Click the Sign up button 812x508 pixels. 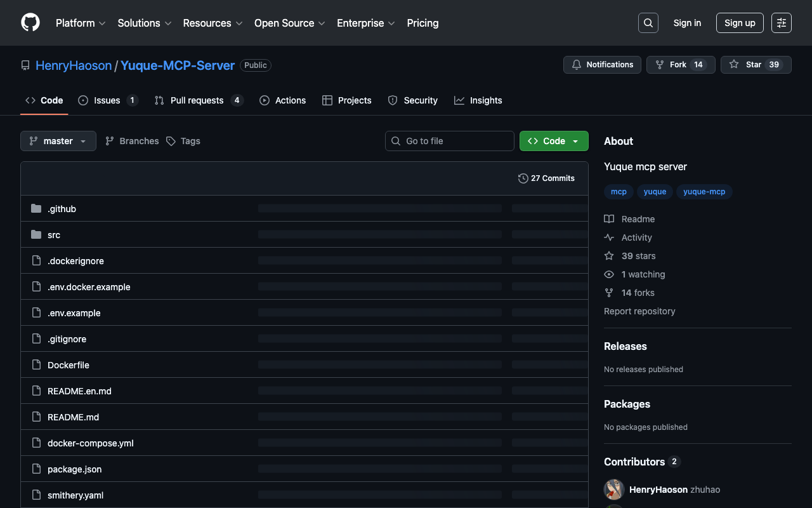click(740, 23)
